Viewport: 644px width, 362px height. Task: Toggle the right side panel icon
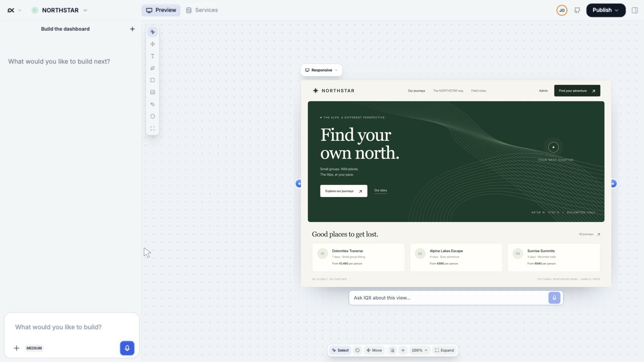(x=635, y=10)
